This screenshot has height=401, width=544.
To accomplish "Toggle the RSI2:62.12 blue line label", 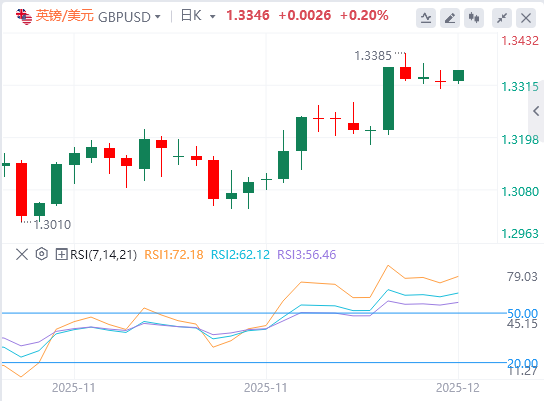I will (240, 255).
